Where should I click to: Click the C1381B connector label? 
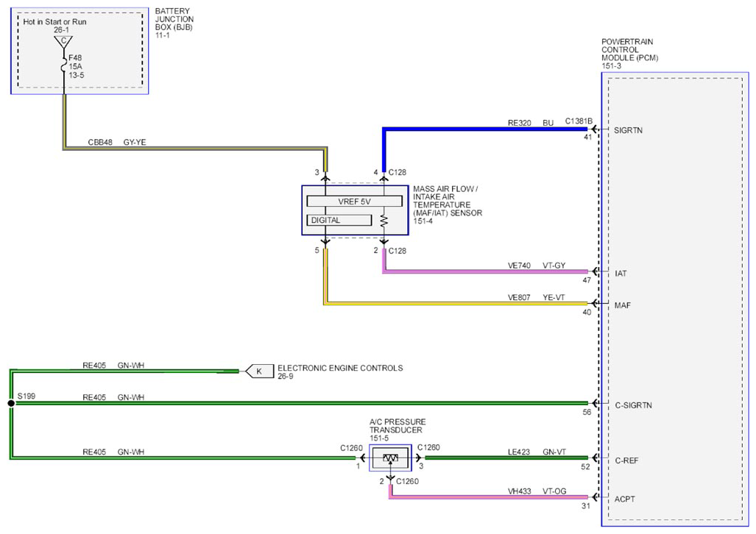click(579, 121)
